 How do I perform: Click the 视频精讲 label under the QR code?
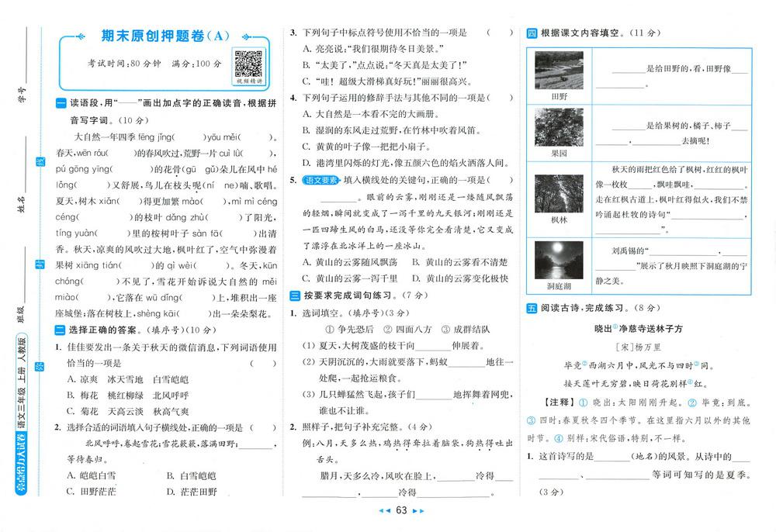[248, 81]
